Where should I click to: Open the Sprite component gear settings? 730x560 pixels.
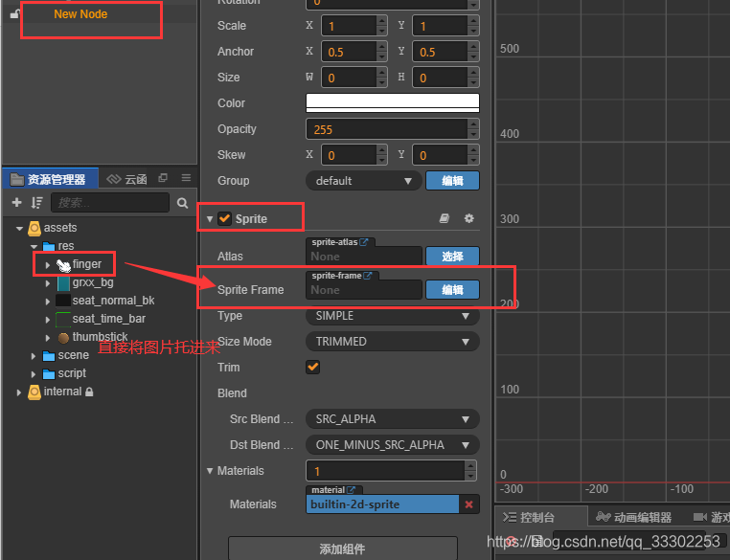pyautogui.click(x=469, y=218)
